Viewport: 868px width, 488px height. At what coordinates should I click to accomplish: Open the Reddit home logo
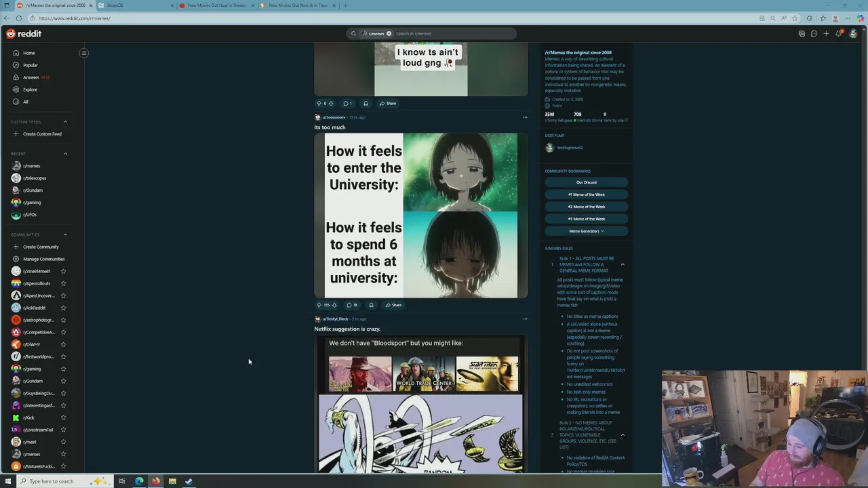coord(24,33)
